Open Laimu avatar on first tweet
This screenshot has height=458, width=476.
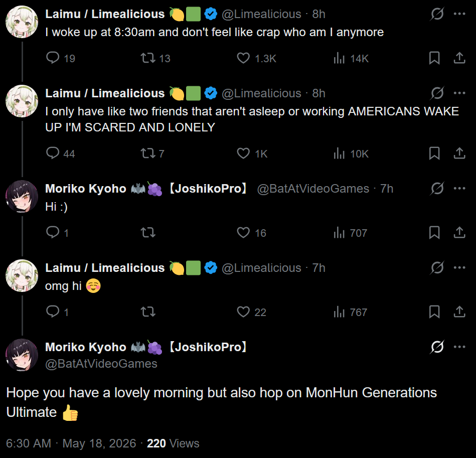(x=22, y=22)
